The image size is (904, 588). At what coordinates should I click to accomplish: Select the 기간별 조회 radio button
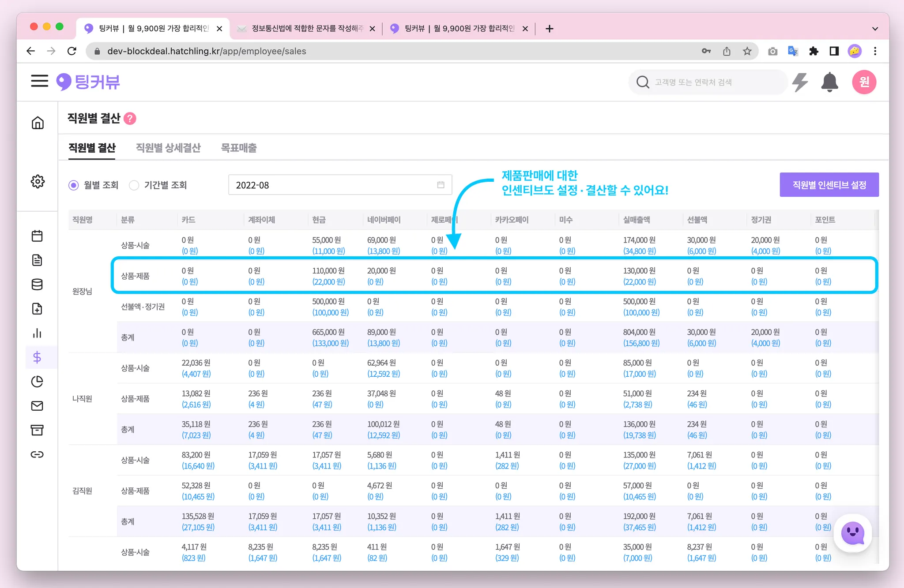point(134,185)
